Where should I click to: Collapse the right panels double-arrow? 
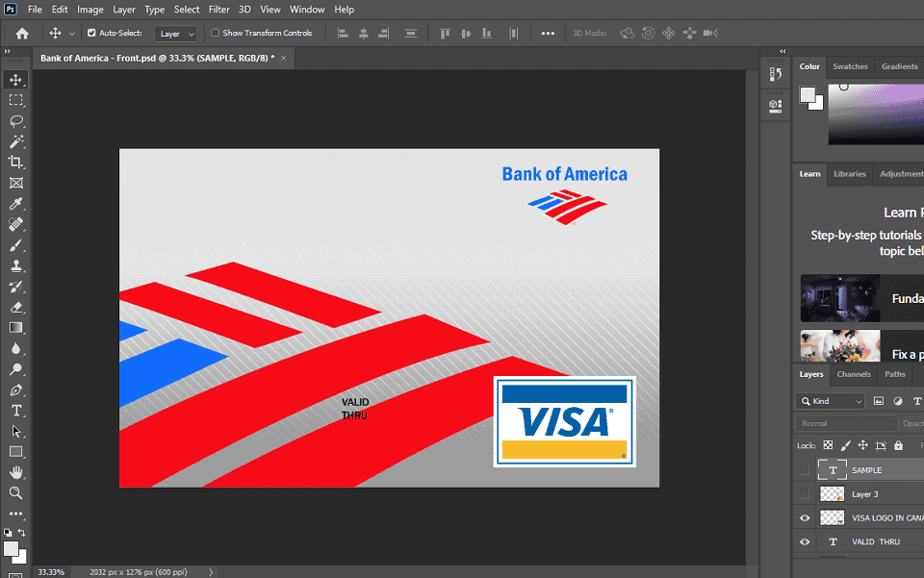click(x=783, y=52)
